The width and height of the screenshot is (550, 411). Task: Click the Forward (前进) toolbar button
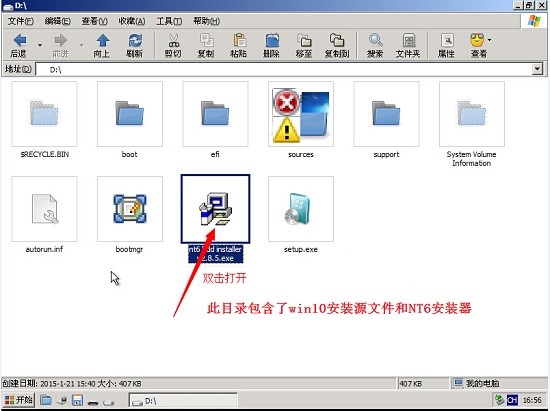[61, 46]
